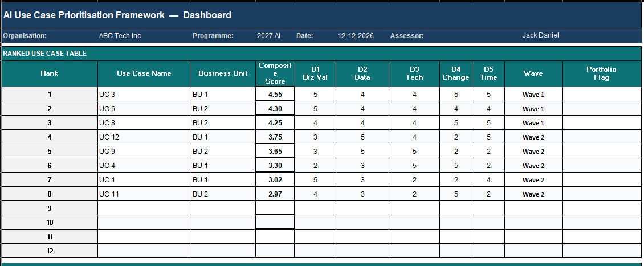
Task: Click composite score 4.55
Action: pyautogui.click(x=275, y=95)
